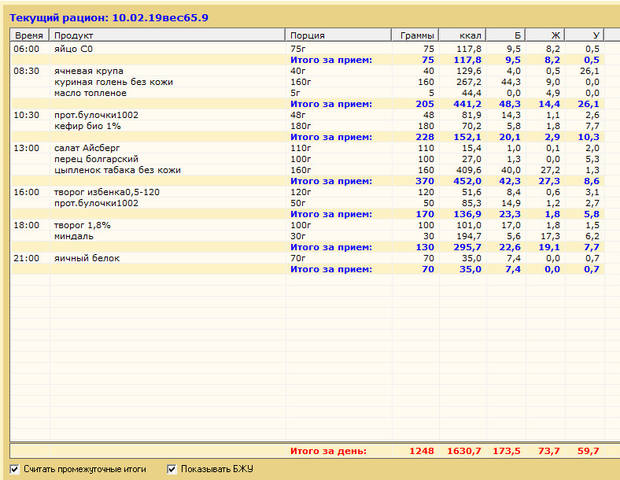The width and height of the screenshot is (620, 480).
Task: Click the 21:00 time cell
Action: tap(26, 258)
